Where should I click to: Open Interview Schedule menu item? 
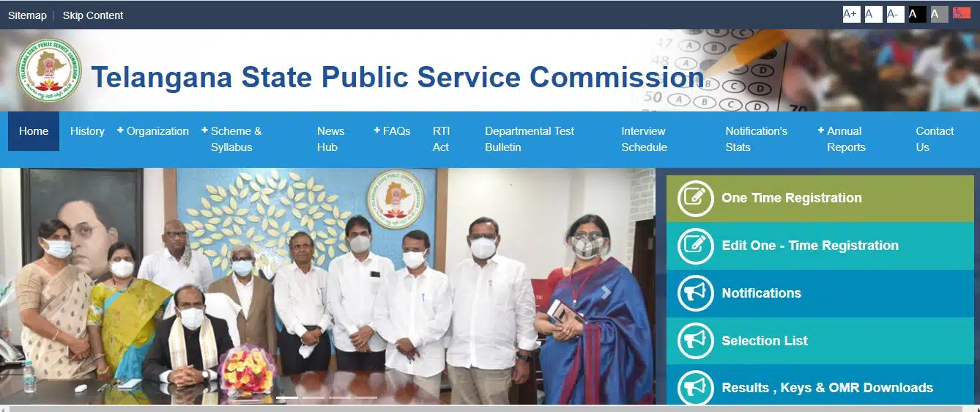pos(644,139)
